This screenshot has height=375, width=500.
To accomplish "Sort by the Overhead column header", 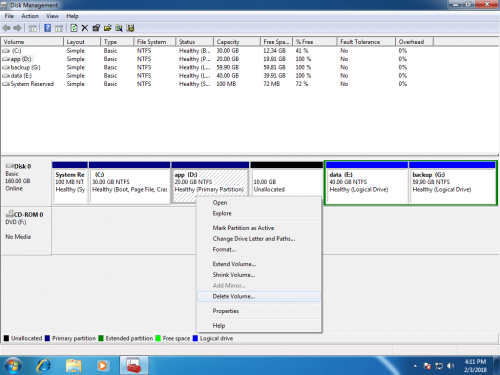I will click(x=414, y=42).
